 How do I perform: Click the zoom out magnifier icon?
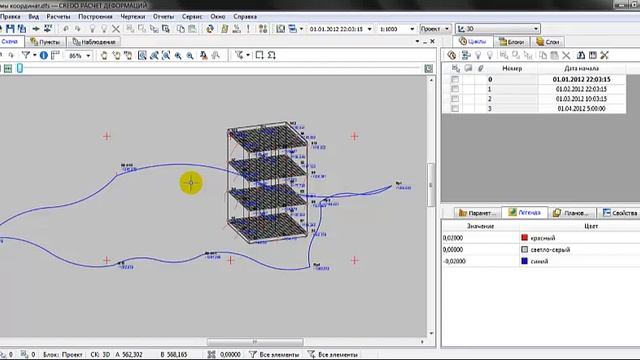coord(190,56)
